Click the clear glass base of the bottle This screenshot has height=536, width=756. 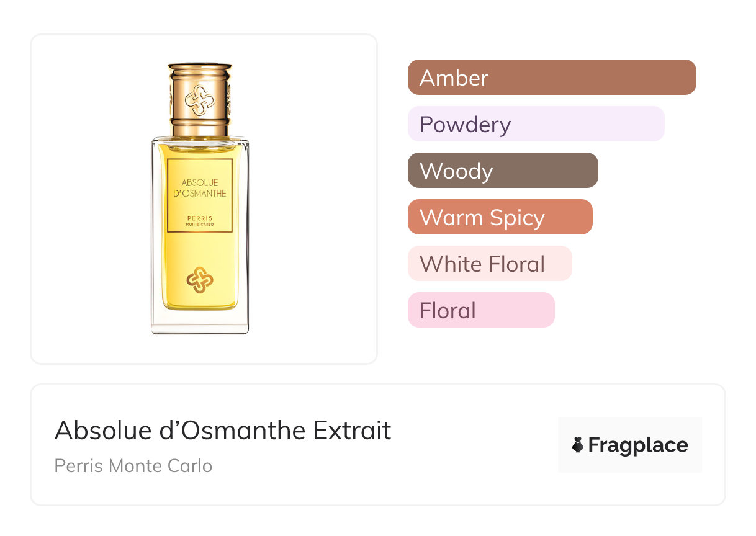200,321
